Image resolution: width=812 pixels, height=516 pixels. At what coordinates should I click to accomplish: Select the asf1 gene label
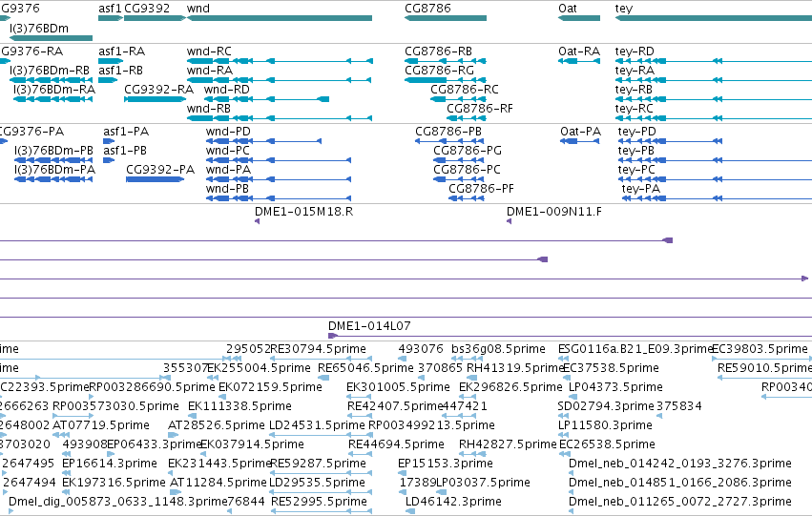pyautogui.click(x=110, y=9)
